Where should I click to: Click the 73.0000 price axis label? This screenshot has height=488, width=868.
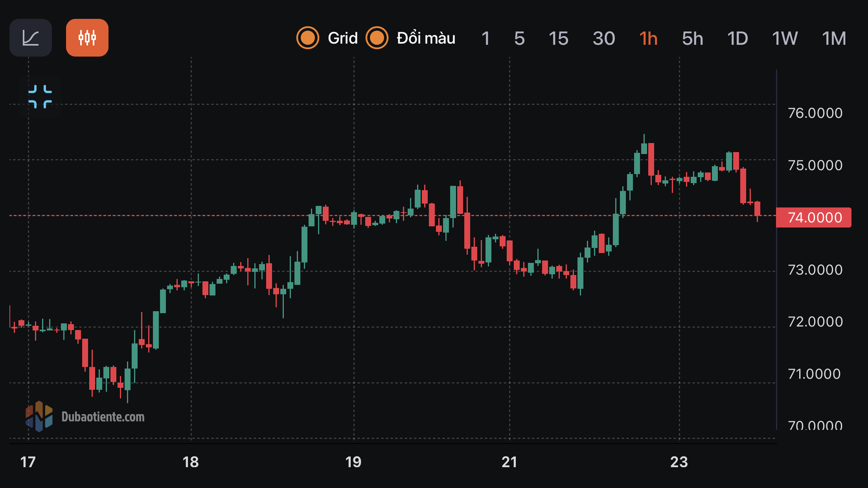pyautogui.click(x=815, y=270)
